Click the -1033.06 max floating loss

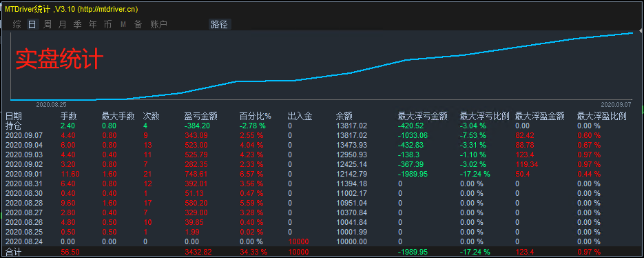[x=413, y=135]
